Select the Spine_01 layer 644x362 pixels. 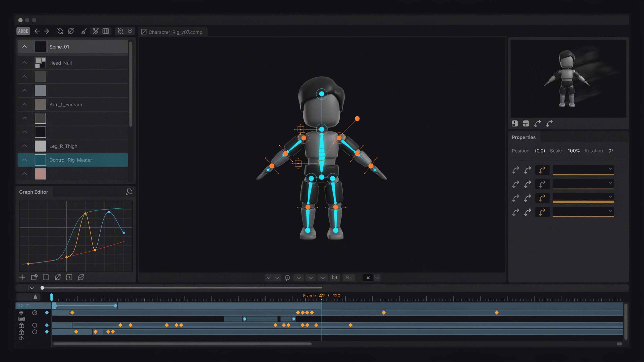click(x=73, y=47)
